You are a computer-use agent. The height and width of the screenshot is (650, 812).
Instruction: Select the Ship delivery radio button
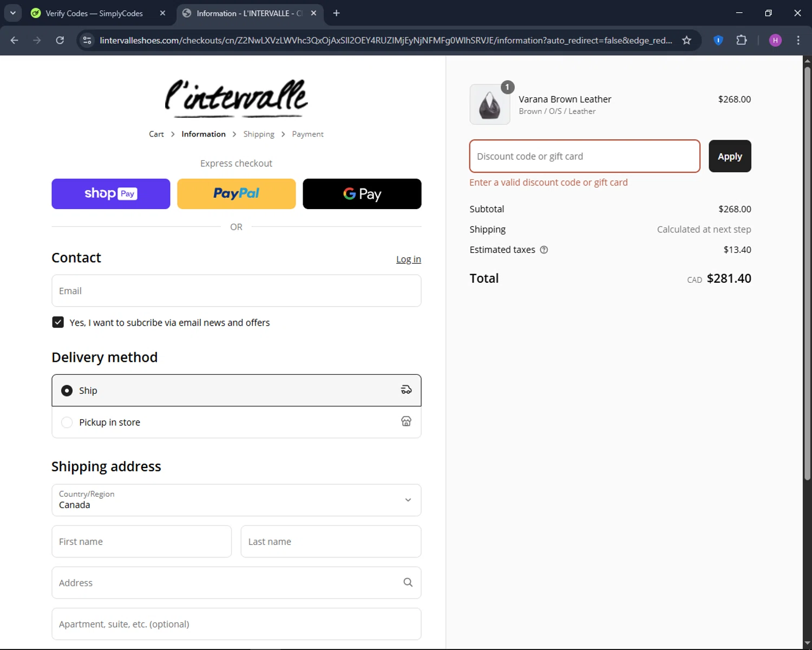click(x=67, y=391)
